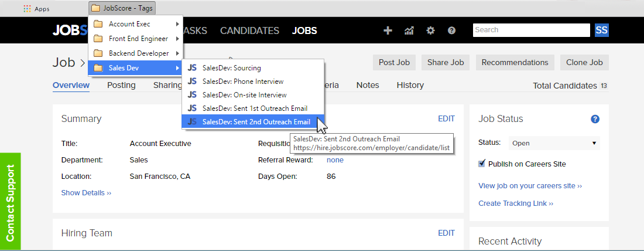The height and width of the screenshot is (251, 644).
Task: Open the Backend Developer bookmark folder
Action: (x=136, y=53)
